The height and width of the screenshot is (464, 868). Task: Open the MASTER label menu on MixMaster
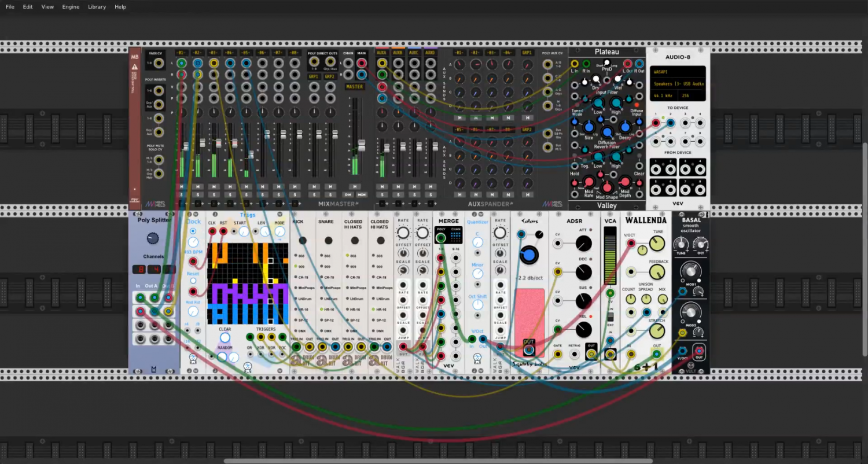355,87
